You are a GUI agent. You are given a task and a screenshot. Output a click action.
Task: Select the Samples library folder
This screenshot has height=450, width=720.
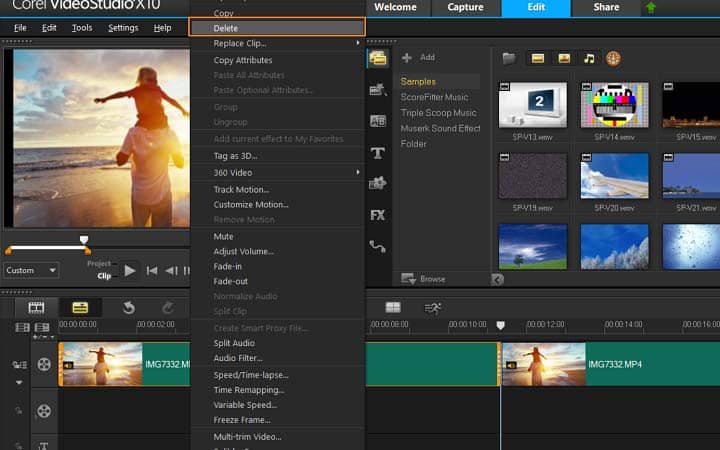pos(418,81)
